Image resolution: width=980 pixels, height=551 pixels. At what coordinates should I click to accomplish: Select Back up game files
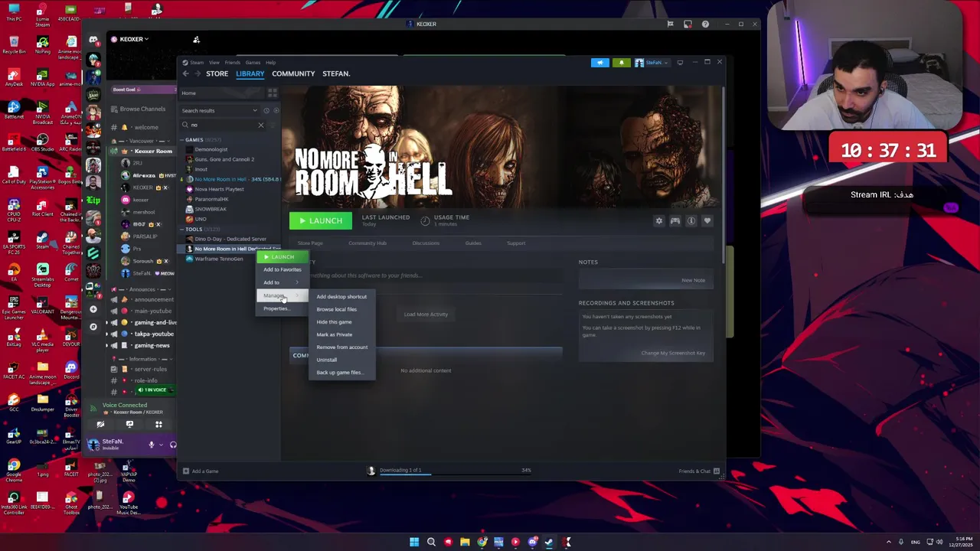click(341, 373)
